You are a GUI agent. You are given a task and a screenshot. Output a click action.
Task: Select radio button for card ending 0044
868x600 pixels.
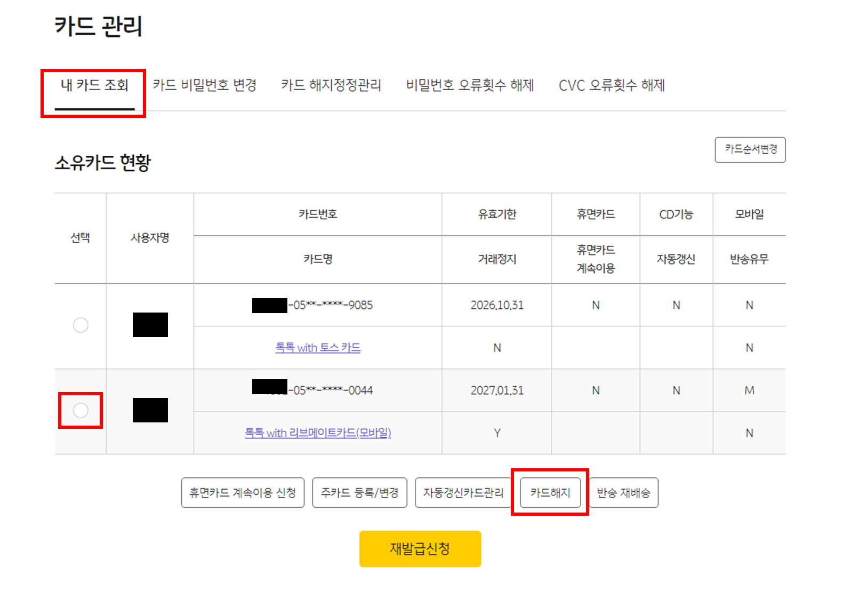[81, 411]
